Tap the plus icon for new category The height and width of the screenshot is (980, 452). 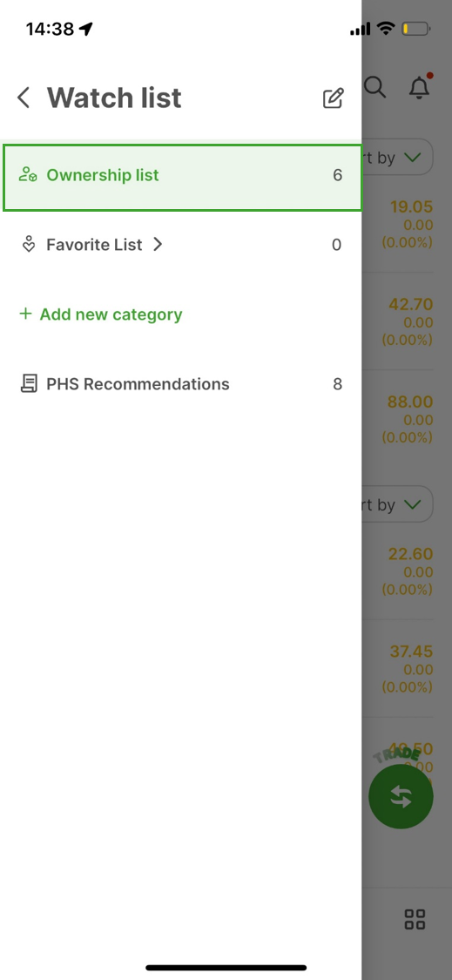coord(25,314)
